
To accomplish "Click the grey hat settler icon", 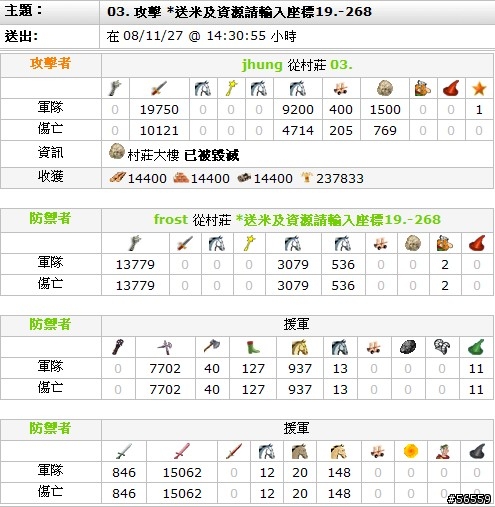I will [x=476, y=451].
